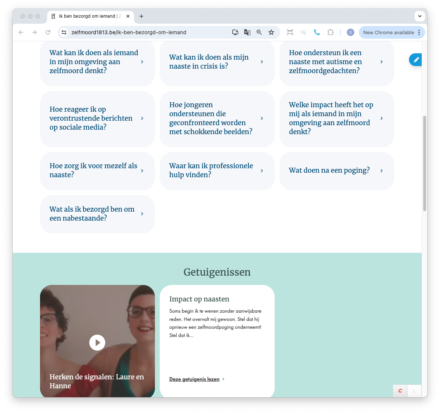This screenshot has height=413, width=440.
Task: Close the 'Ik ben bezorgd om iemand' tab
Action: tap(128, 16)
